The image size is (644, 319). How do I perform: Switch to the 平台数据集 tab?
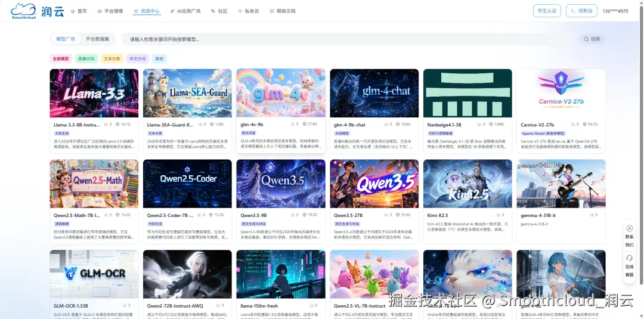(97, 39)
